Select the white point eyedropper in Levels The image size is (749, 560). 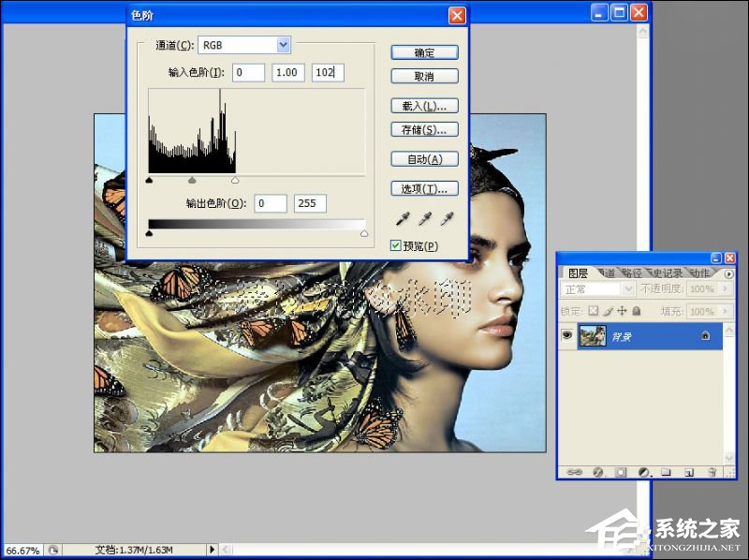tap(446, 219)
